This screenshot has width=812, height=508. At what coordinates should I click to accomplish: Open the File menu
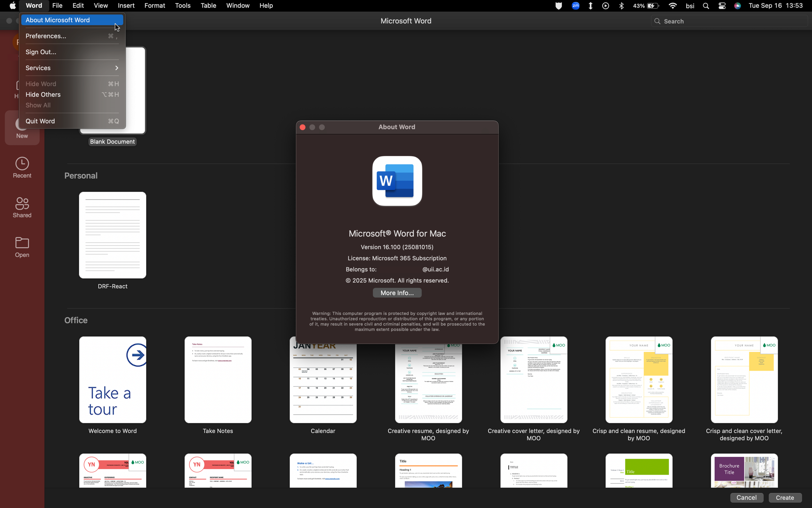coord(57,6)
